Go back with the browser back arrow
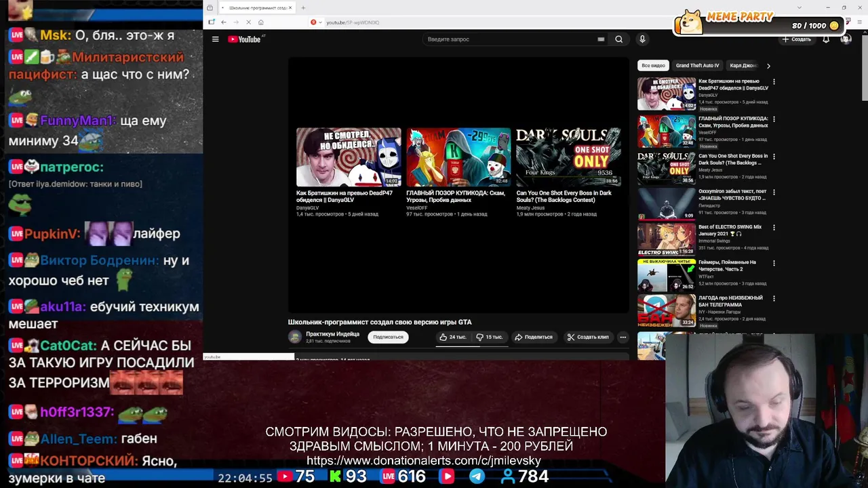Image resolution: width=868 pixels, height=488 pixels. coord(223,22)
